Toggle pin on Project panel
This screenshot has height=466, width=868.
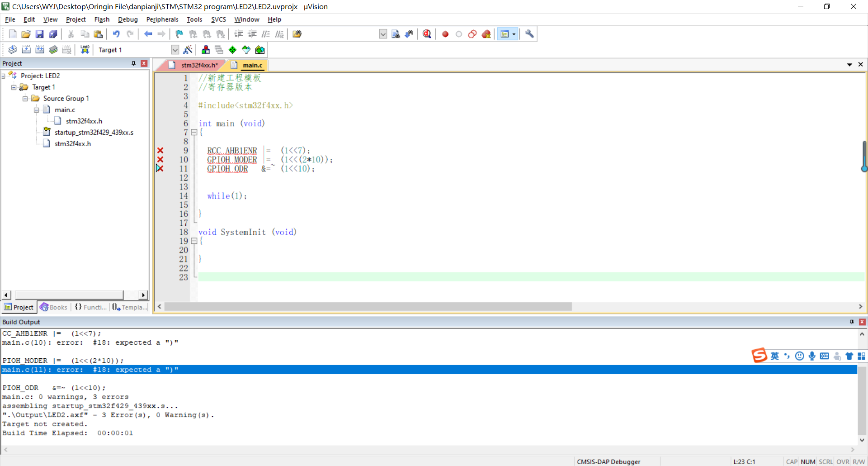point(133,63)
